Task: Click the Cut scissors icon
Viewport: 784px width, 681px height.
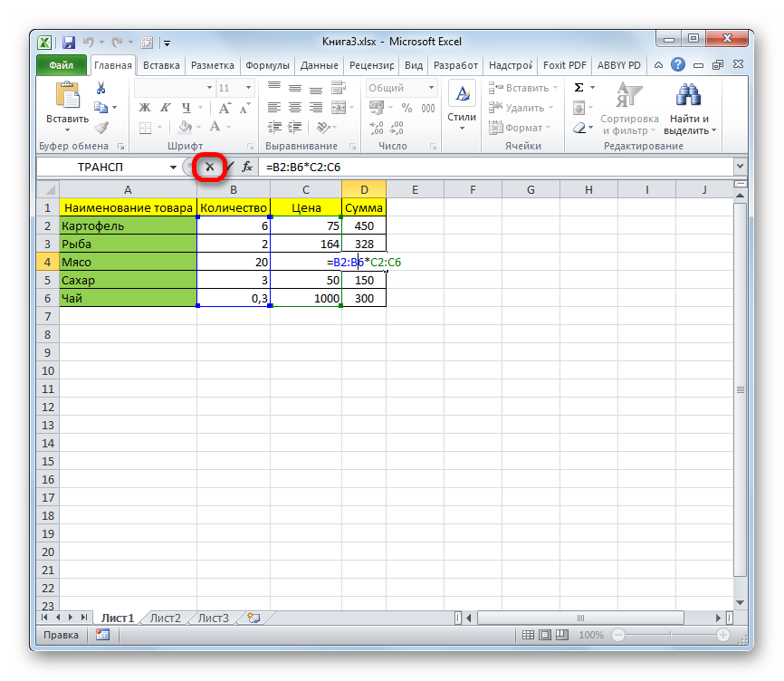Action: click(x=101, y=88)
